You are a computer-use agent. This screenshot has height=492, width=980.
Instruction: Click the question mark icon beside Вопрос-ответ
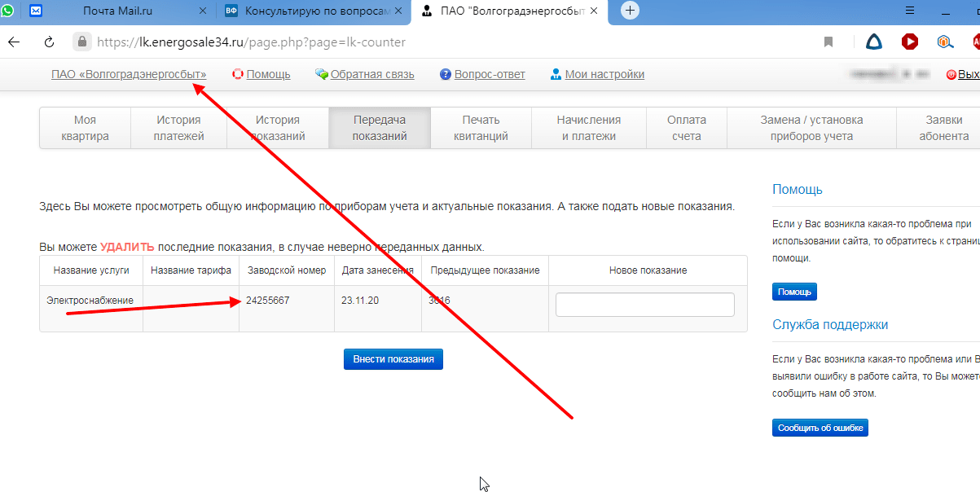[x=446, y=74]
